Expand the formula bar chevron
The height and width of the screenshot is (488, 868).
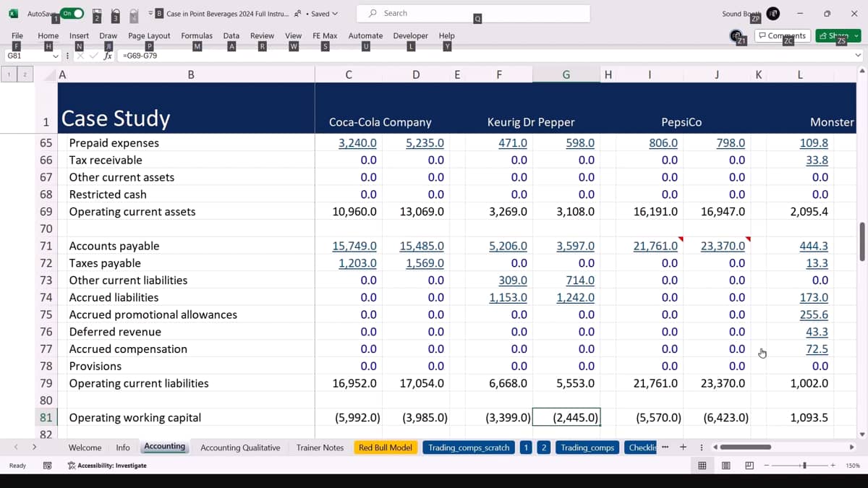pyautogui.click(x=859, y=56)
